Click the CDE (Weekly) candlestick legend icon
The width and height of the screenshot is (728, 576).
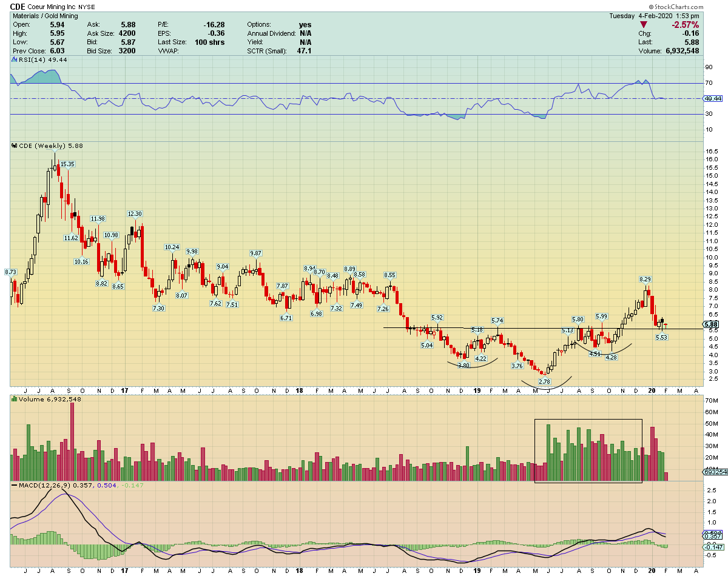point(15,146)
